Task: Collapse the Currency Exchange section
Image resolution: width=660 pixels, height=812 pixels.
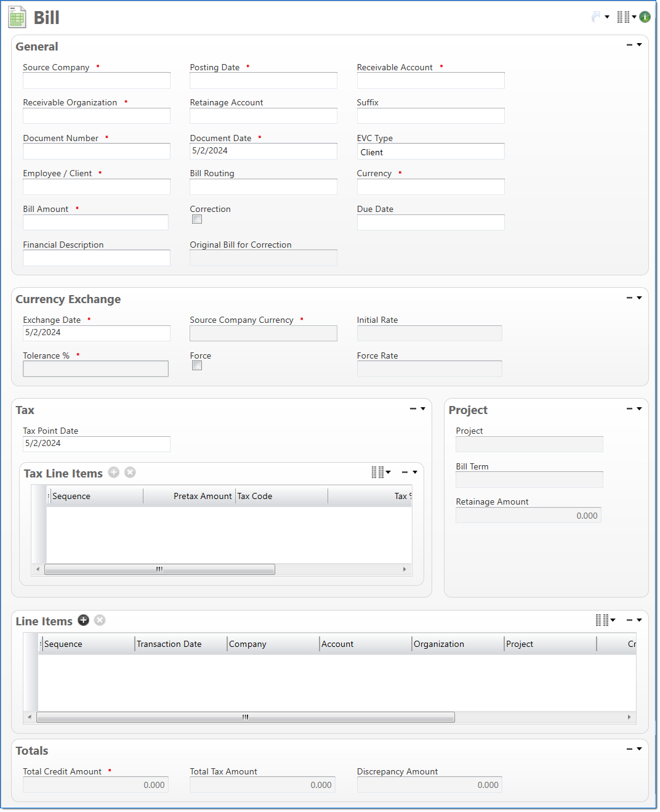Action: pyautogui.click(x=629, y=298)
